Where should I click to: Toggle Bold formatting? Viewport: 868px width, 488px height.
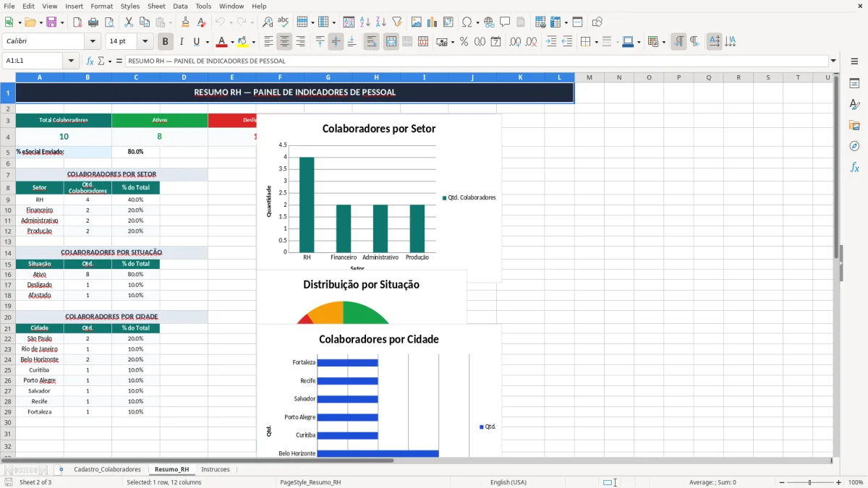(166, 42)
